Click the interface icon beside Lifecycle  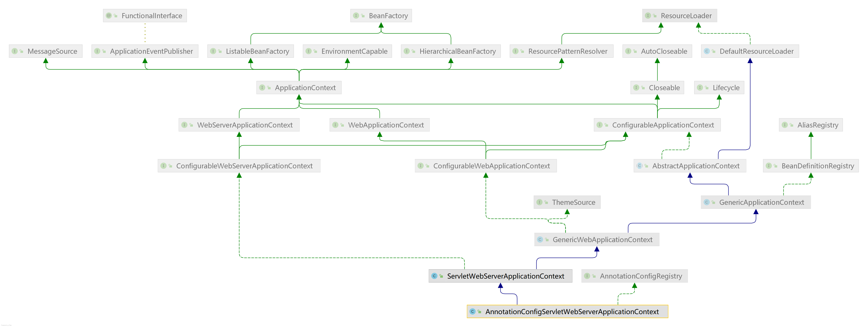(x=700, y=88)
